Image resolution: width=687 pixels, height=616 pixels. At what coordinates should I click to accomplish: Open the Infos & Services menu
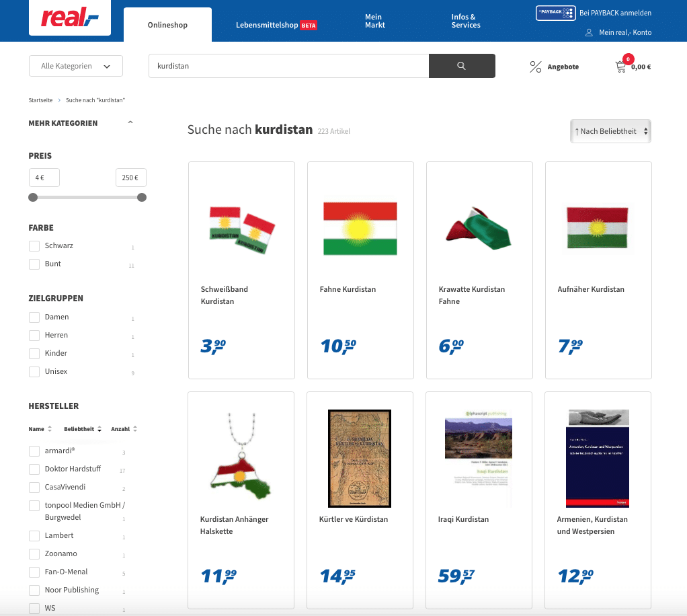click(x=465, y=21)
